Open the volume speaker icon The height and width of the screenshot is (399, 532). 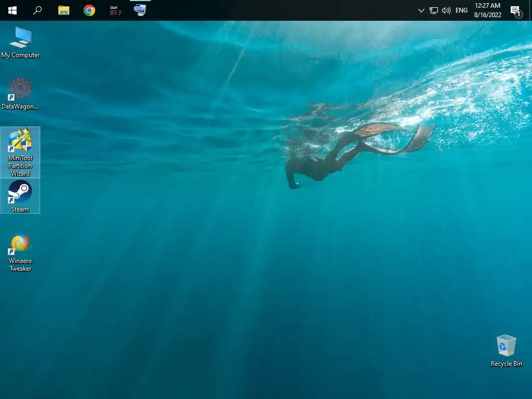(x=446, y=10)
